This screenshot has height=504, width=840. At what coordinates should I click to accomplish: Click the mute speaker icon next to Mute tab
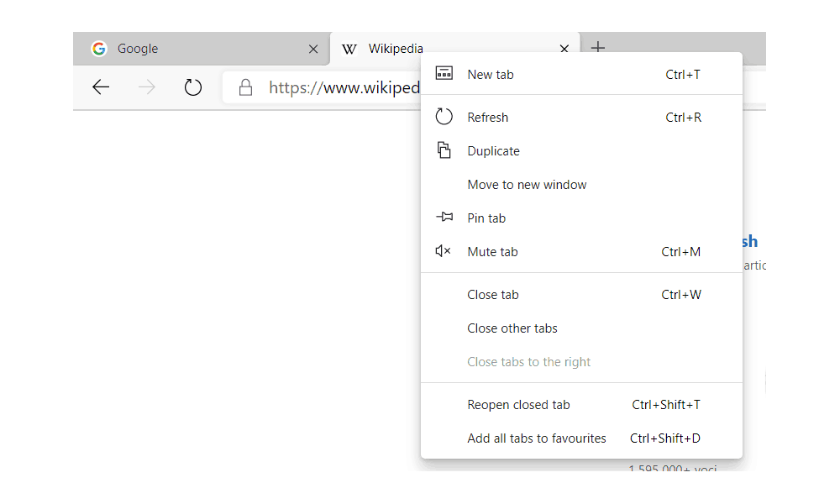pos(444,250)
